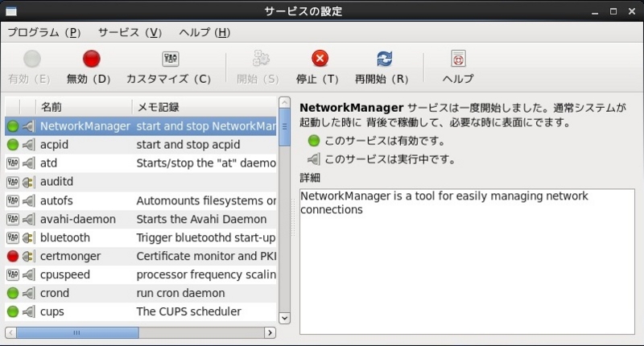
Task: Click the greyed Start (開始) gears icon
Action: tap(260, 59)
